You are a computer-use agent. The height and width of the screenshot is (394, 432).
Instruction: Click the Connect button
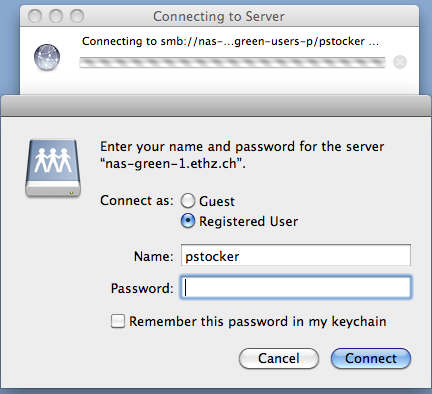pos(371,358)
